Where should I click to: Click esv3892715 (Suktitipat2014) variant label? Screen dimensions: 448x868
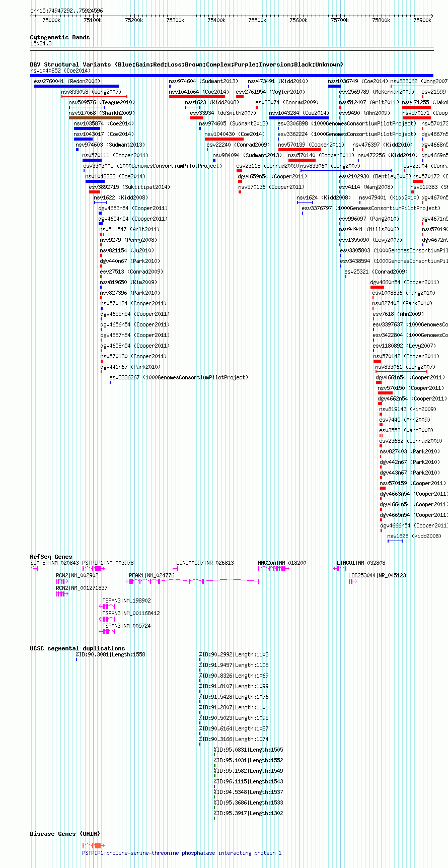[129, 187]
